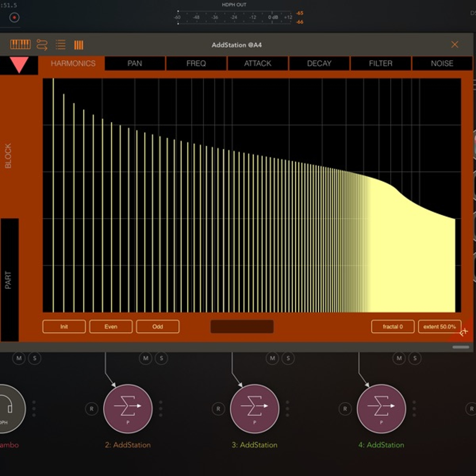Image resolution: width=476 pixels, height=476 pixels.
Task: Switch to the FREQ tab
Action: point(196,64)
